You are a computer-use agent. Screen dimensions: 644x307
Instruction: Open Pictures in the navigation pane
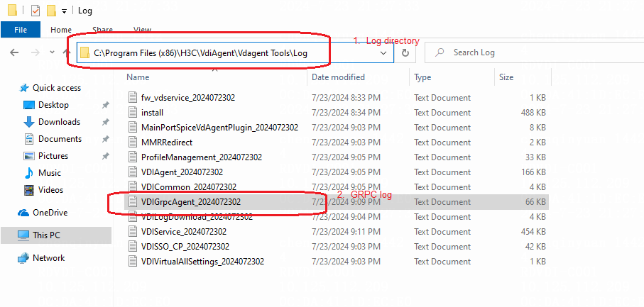53,156
